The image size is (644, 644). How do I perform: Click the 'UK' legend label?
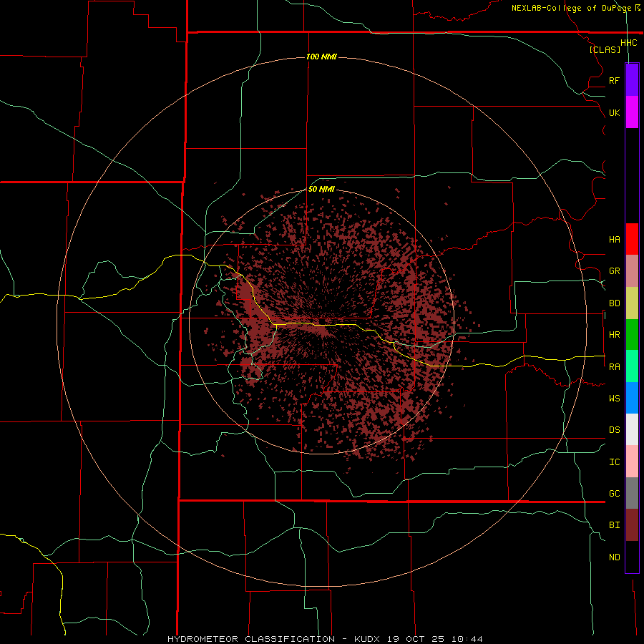point(614,112)
